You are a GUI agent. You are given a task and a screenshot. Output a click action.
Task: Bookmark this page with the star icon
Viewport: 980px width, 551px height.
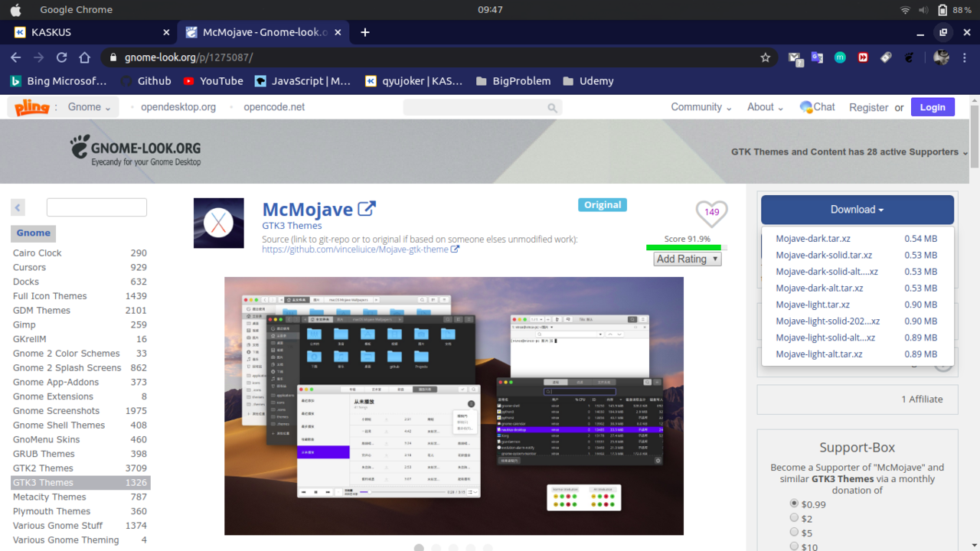click(765, 57)
